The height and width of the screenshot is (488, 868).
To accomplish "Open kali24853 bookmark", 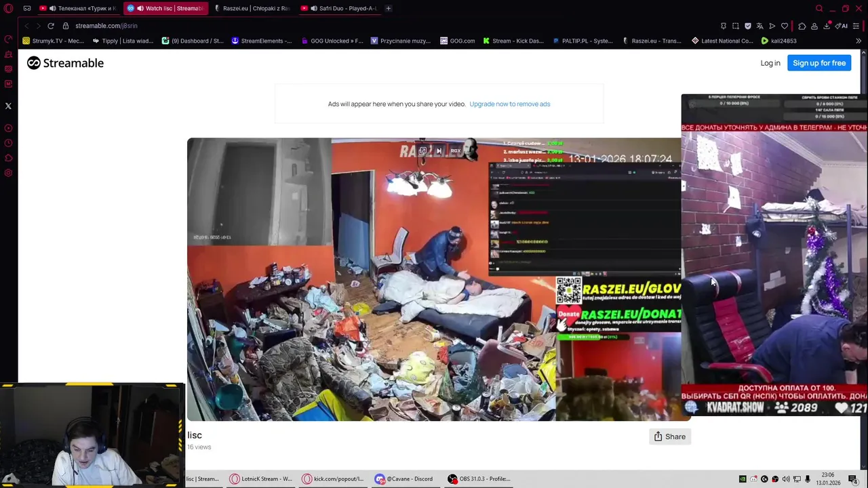I will 778,41.
